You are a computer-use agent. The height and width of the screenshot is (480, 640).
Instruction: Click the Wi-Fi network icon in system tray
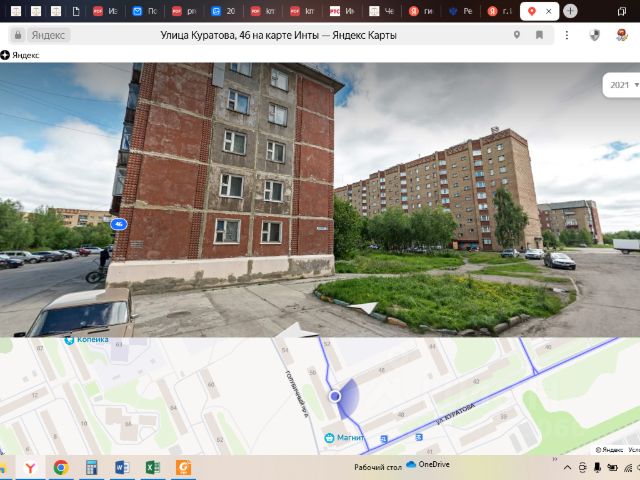pos(629,468)
